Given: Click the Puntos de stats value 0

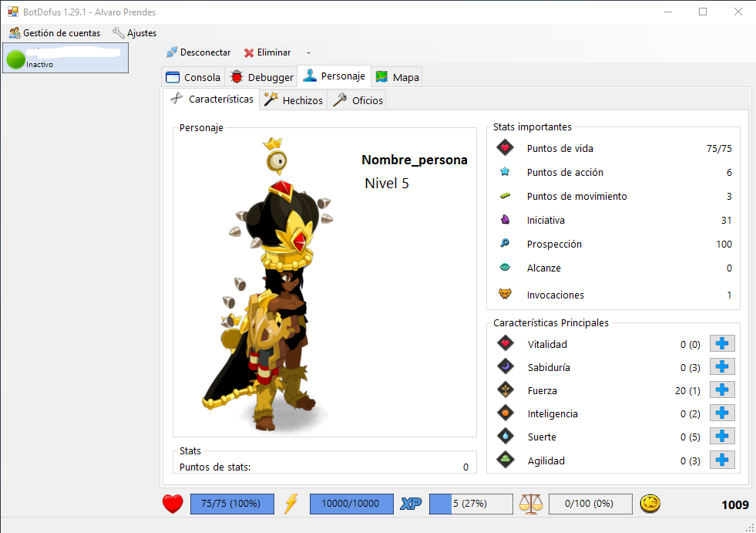Looking at the screenshot, I should (x=465, y=467).
